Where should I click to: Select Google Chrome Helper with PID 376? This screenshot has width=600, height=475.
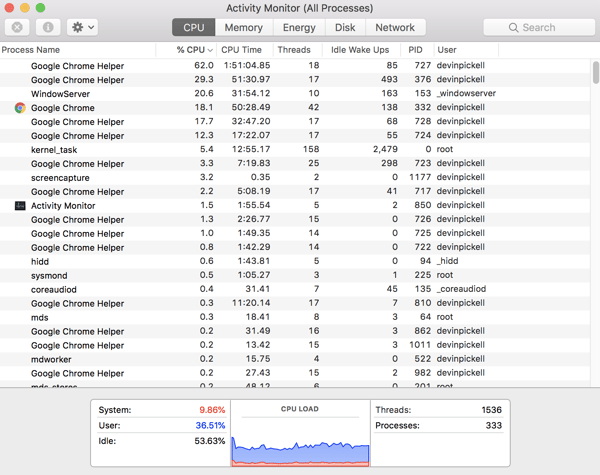click(295, 80)
